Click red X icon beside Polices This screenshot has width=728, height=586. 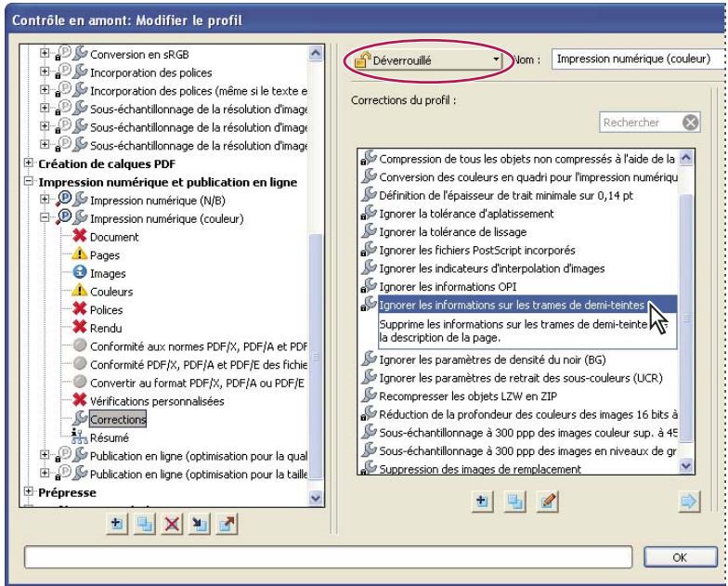pyautogui.click(x=80, y=308)
